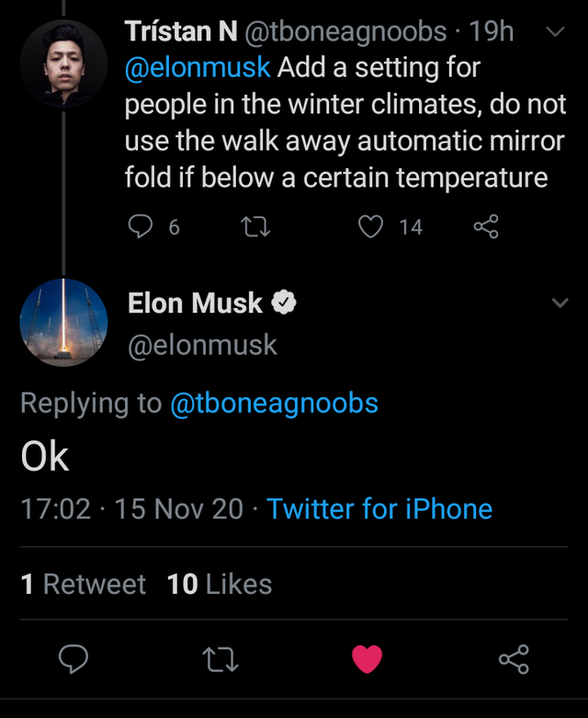This screenshot has height=718, width=588.
Task: Share Trístan N's tweet
Action: click(x=485, y=226)
